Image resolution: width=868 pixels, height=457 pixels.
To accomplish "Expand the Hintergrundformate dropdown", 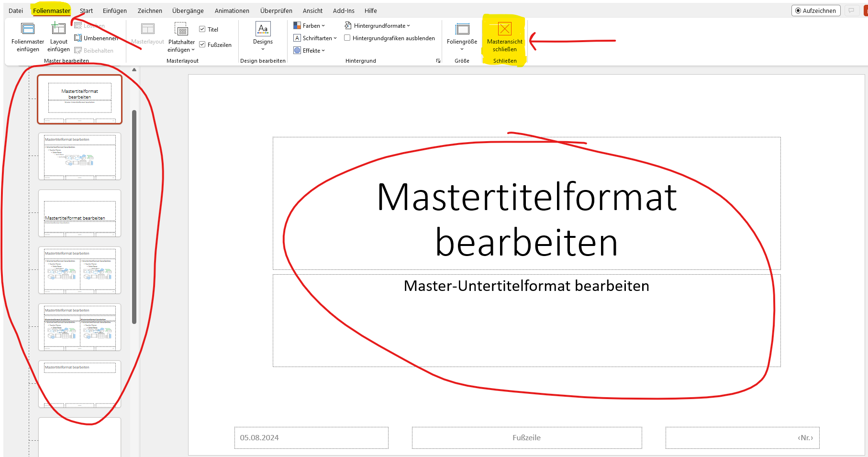I will pyautogui.click(x=377, y=26).
